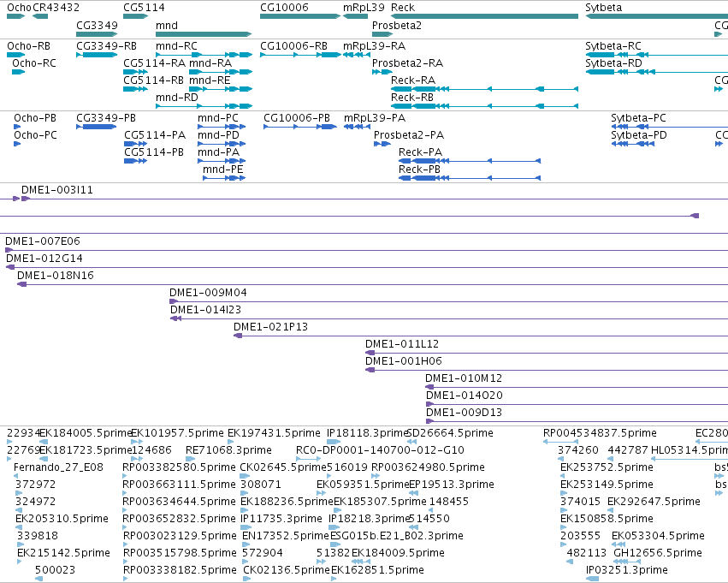728x583 pixels.
Task: Select transcript mnd-RA label
Action: 210,63
